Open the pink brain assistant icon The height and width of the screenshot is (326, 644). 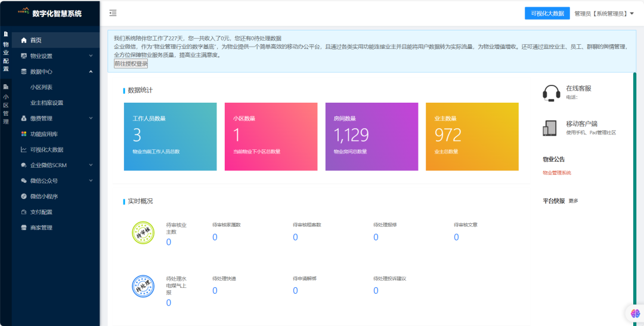click(x=635, y=313)
